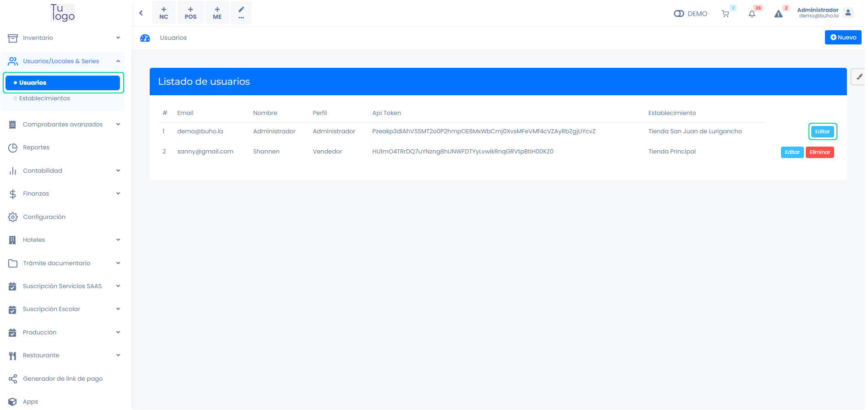The width and height of the screenshot is (868, 410).
Task: Open the paintbrush theme customizer
Action: [859, 77]
